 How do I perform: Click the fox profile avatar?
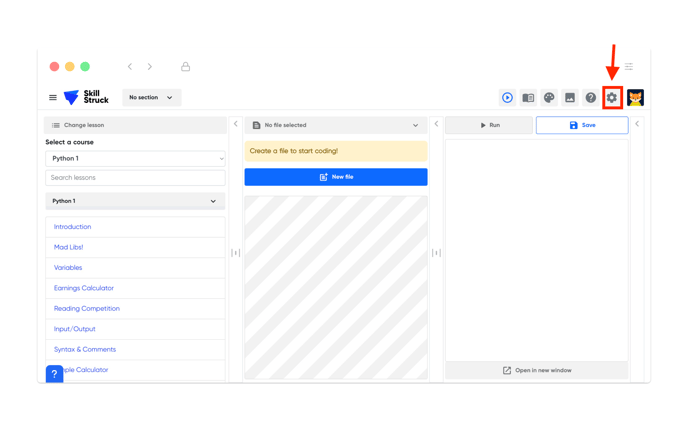(x=635, y=97)
